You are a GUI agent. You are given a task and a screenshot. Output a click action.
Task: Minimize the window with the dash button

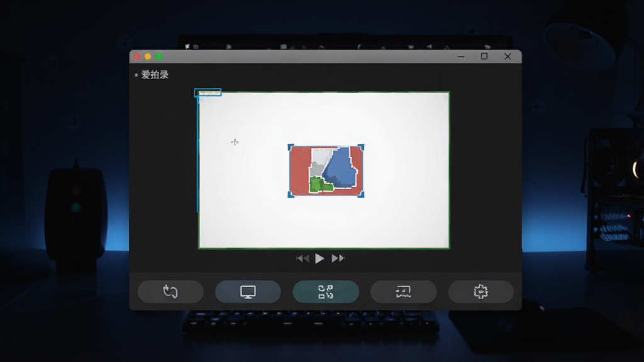tap(461, 57)
